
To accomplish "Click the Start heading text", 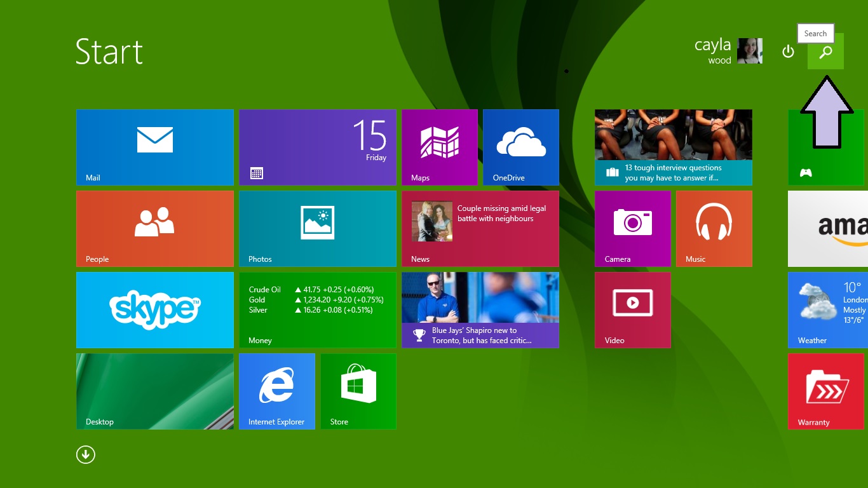I will coord(109,51).
